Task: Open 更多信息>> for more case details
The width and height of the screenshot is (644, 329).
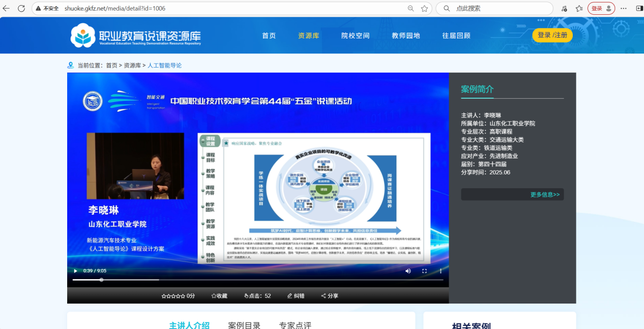Action: [544, 195]
